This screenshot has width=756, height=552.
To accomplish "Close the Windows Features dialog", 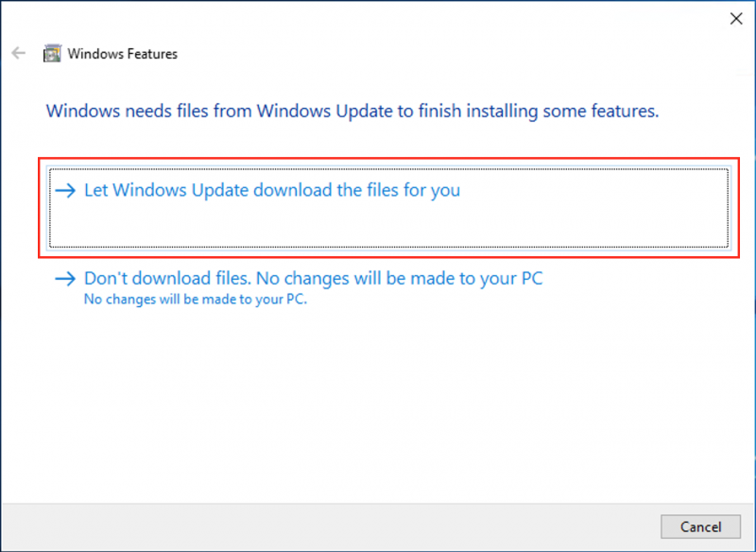I will (x=736, y=18).
